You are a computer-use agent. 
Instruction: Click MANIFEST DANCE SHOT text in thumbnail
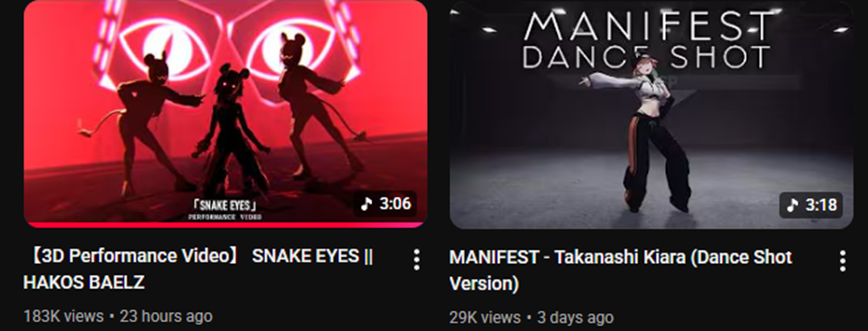pos(647,41)
